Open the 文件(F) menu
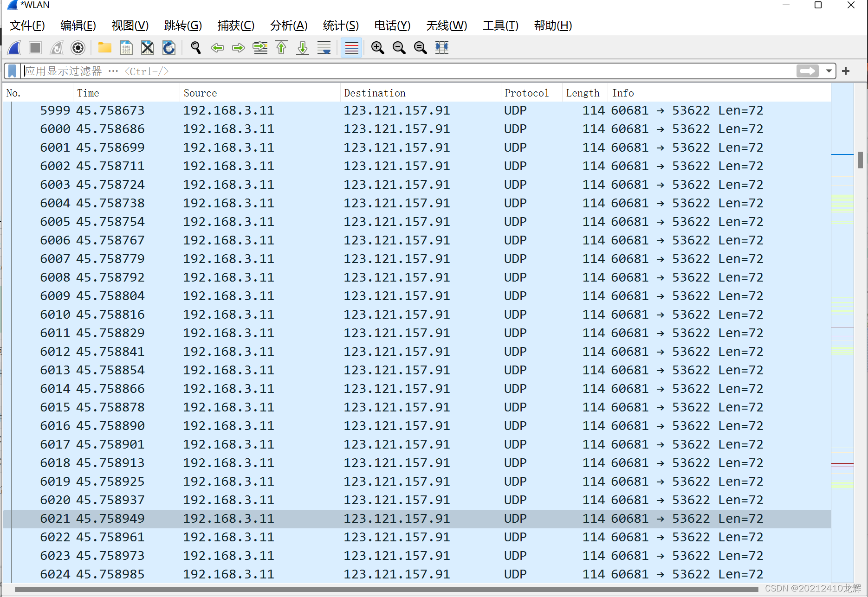This screenshot has height=597, width=868. (27, 26)
